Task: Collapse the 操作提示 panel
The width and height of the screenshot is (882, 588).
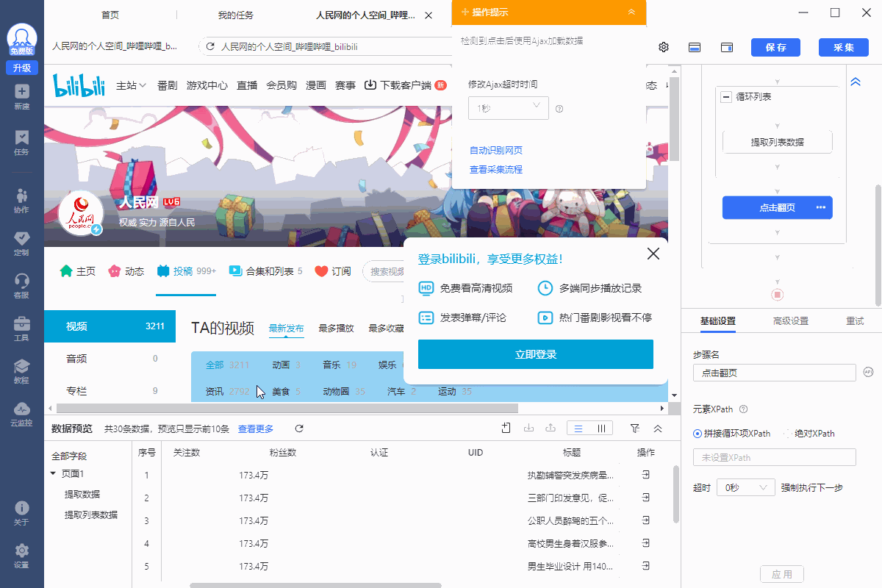Action: [631, 12]
